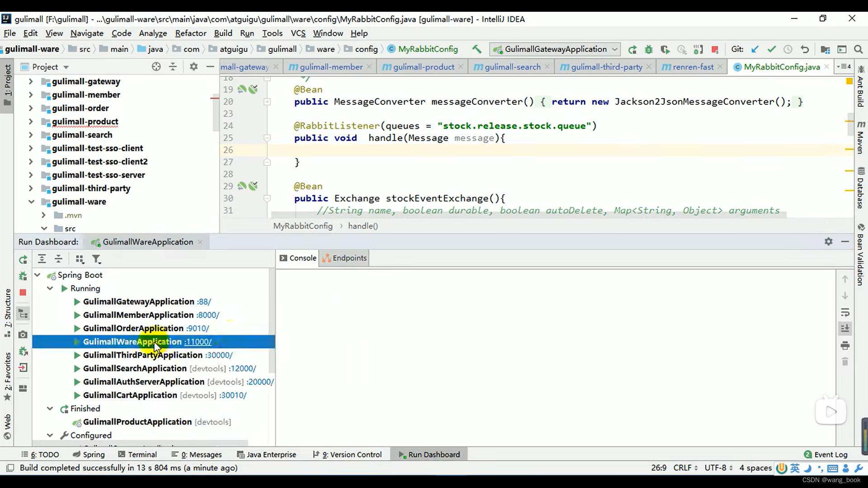Click the Build project hammer icon
The width and height of the screenshot is (868, 488).
tap(476, 49)
